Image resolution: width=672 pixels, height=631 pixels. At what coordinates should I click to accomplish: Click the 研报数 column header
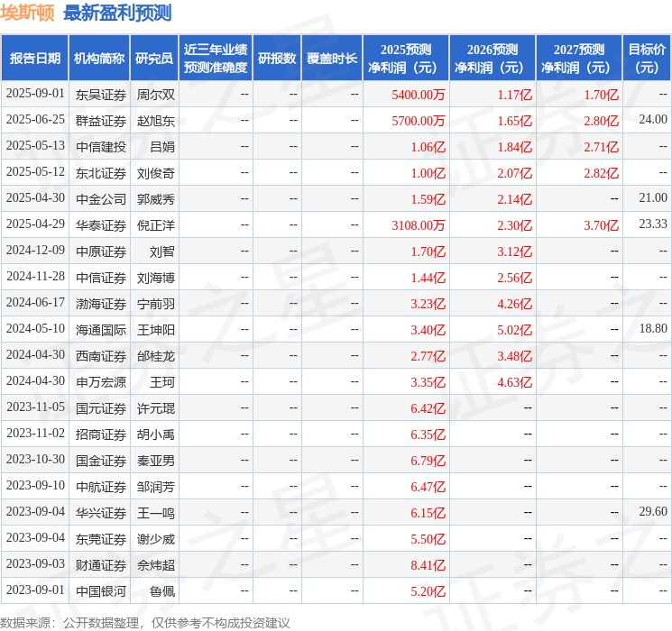[x=276, y=58]
